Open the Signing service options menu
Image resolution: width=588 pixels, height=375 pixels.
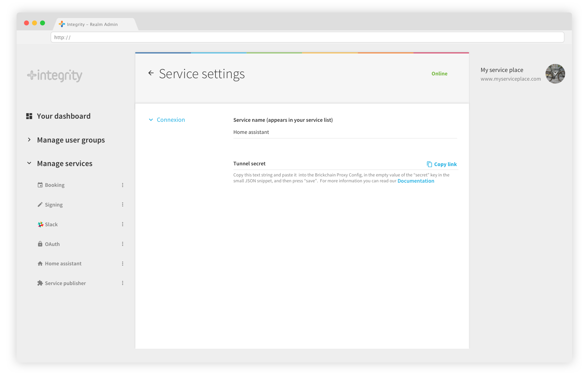pyautogui.click(x=122, y=205)
